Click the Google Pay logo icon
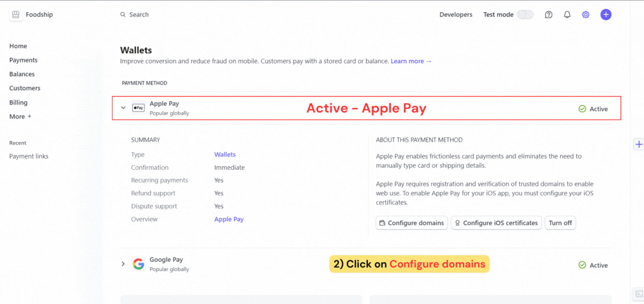Image resolution: width=644 pixels, height=304 pixels. pyautogui.click(x=138, y=264)
